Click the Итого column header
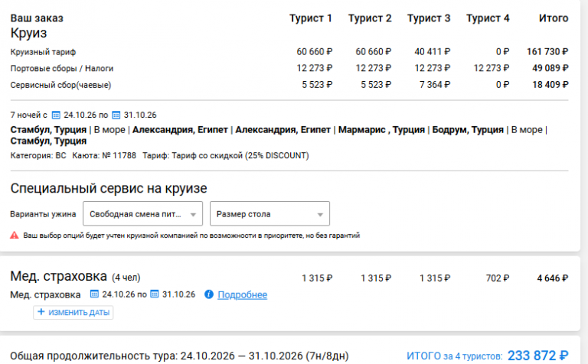The image size is (588, 364). click(x=554, y=18)
